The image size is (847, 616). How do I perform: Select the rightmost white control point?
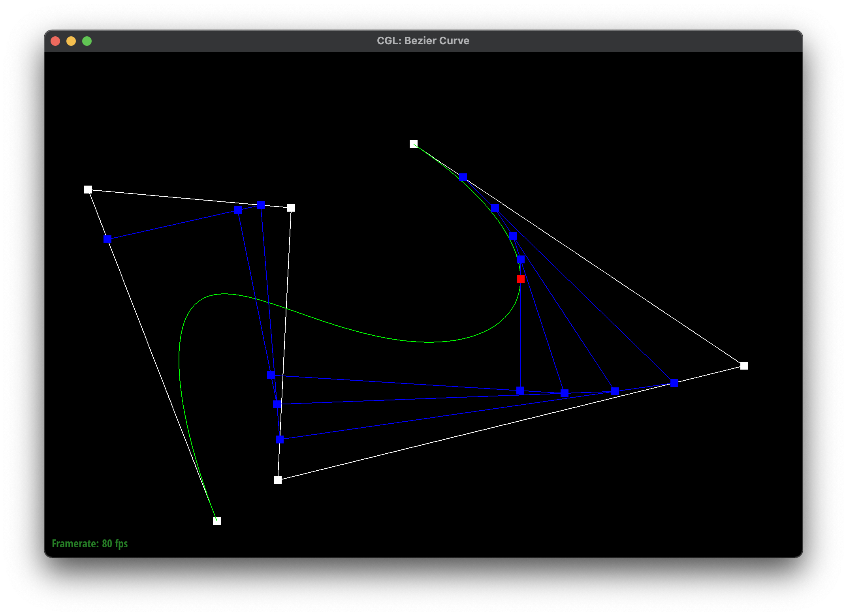[x=744, y=366]
